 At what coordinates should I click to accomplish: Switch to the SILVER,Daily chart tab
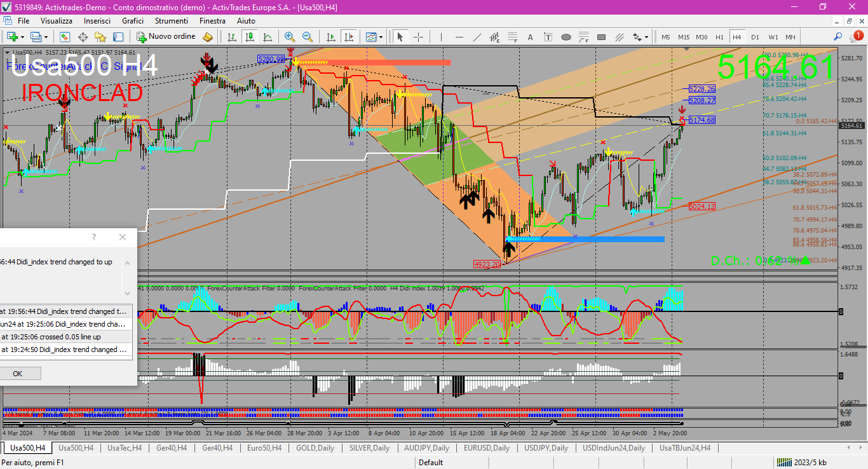369,448
